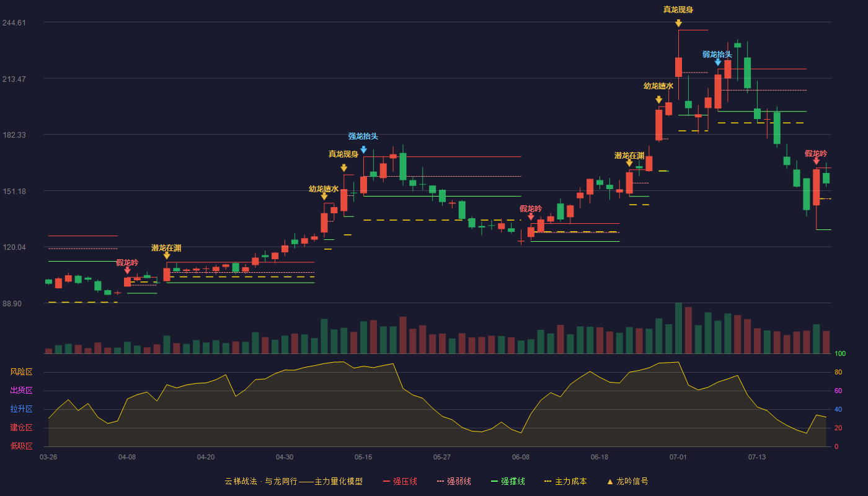Click the 03-26 date axis label
This screenshot has height=496, width=868.
(x=48, y=457)
